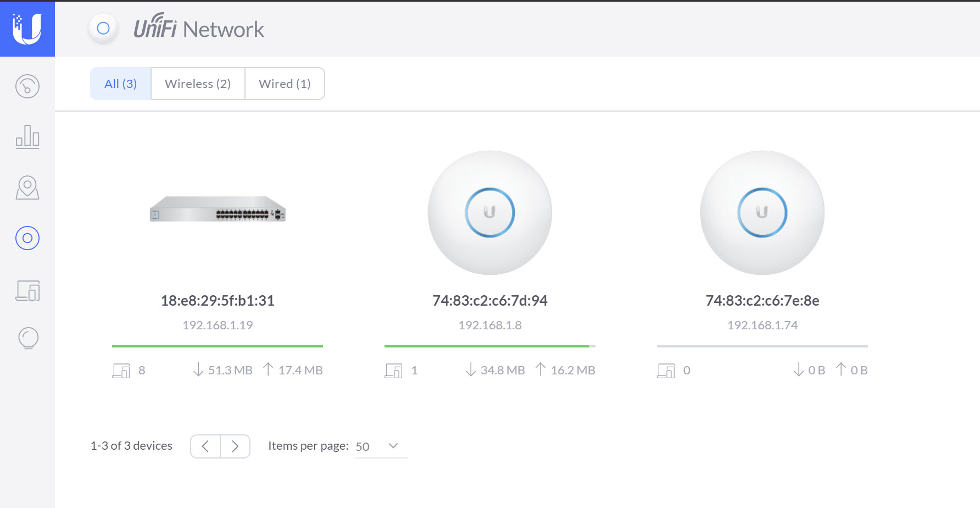Open the Dashboard from the sidebar
This screenshot has height=508, width=980.
(27, 86)
